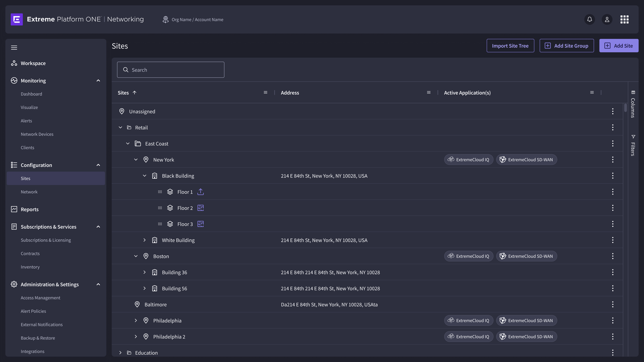
Task: Click the White Building icon
Action: tap(155, 240)
